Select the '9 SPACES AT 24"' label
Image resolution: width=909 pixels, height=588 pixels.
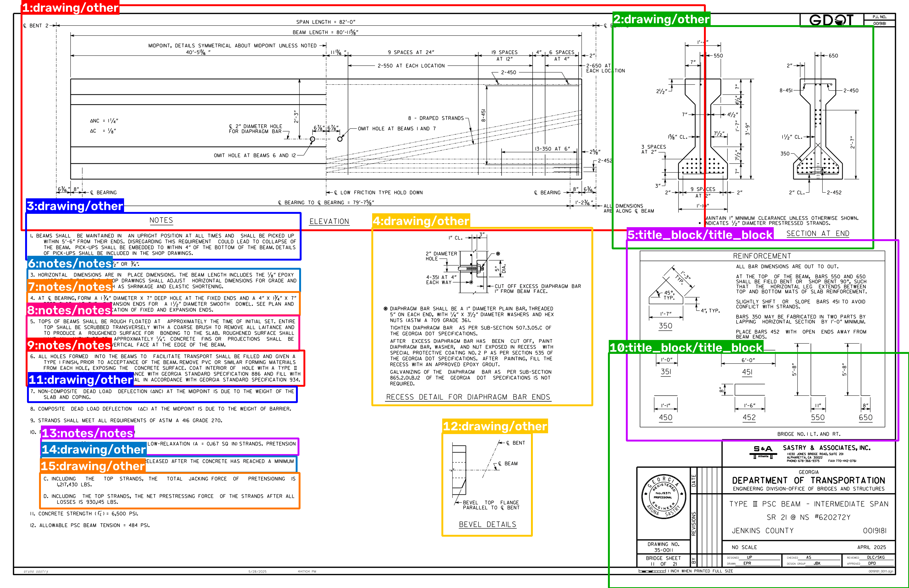pyautogui.click(x=411, y=52)
